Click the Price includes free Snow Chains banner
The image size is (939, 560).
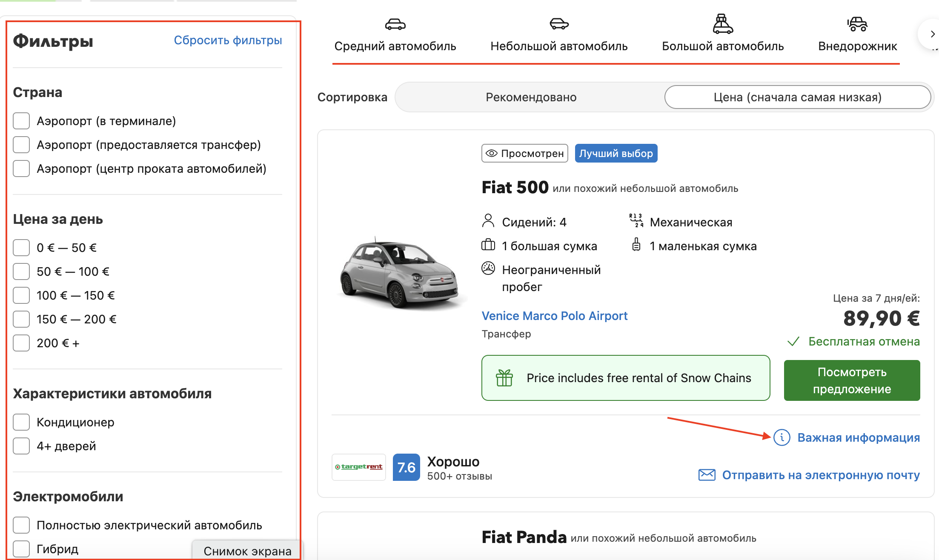(626, 378)
